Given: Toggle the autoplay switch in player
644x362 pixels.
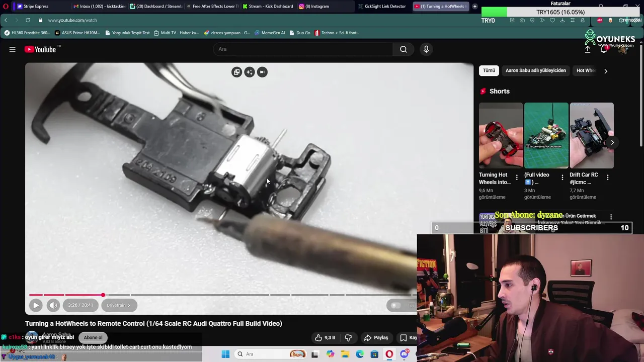Looking at the screenshot, I should [x=396, y=305].
